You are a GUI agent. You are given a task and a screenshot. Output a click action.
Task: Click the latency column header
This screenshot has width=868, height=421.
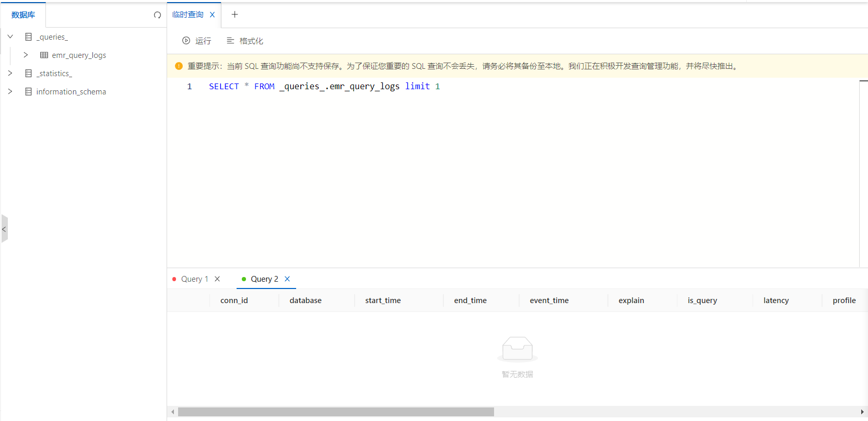pyautogui.click(x=776, y=300)
